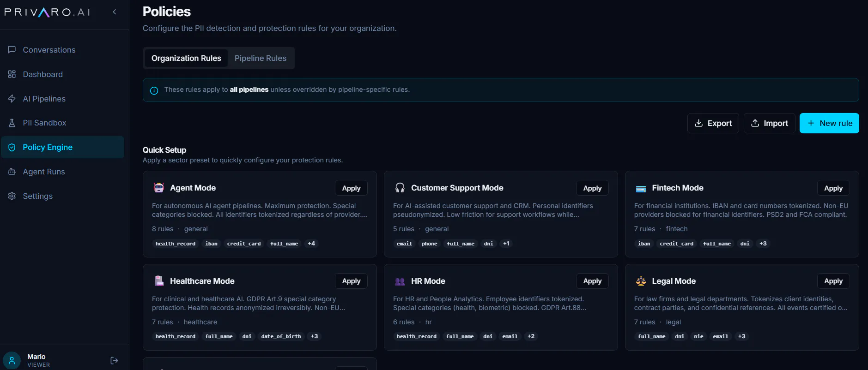Open PII Sandbox in the sidebar

tap(62, 123)
